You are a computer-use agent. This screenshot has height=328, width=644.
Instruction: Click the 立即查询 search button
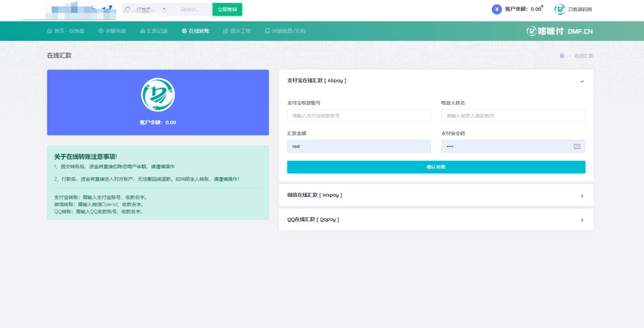[x=227, y=9]
